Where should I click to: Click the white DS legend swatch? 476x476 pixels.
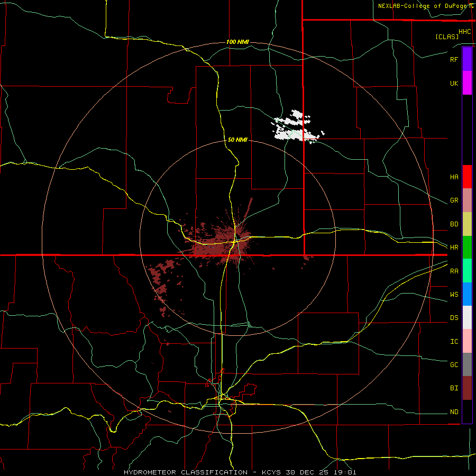pos(467,317)
